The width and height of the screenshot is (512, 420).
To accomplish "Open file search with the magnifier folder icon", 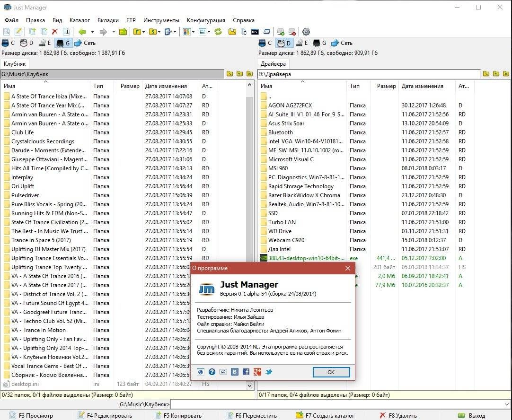I will (232, 32).
